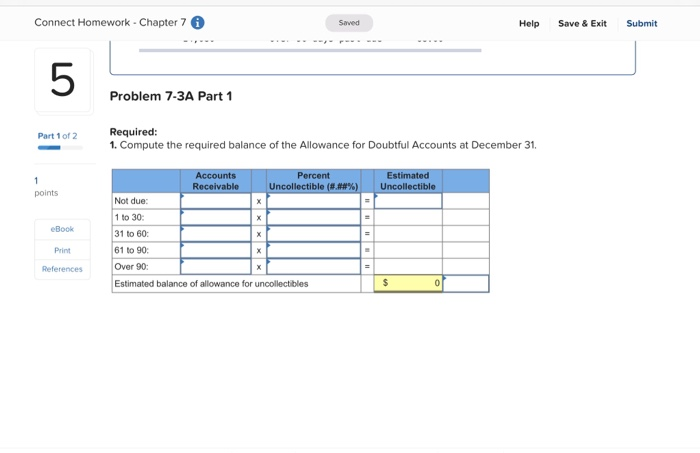
Task: Click the 31 to 60 Accounts Receivable field
Action: [x=216, y=234]
